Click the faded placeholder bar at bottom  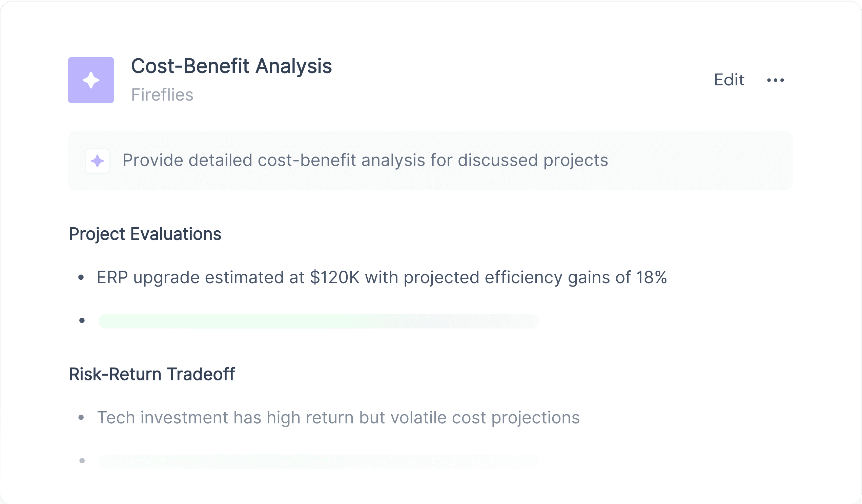click(319, 461)
